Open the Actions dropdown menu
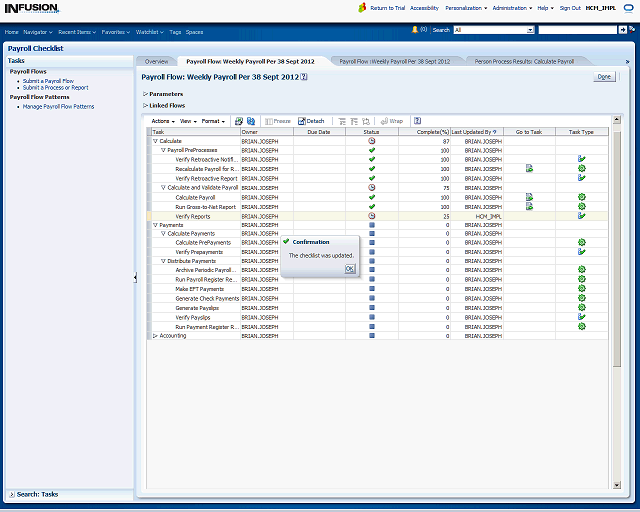The height and width of the screenshot is (512, 640). (163, 121)
